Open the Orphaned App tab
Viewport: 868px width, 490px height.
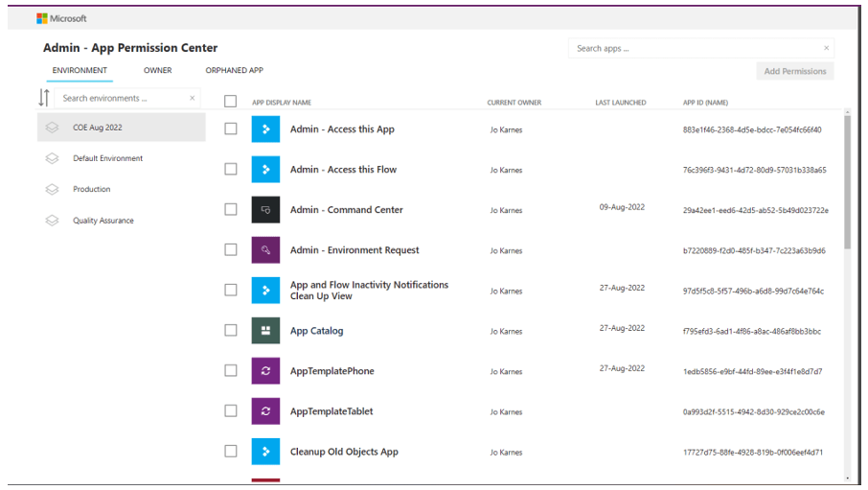(x=234, y=70)
